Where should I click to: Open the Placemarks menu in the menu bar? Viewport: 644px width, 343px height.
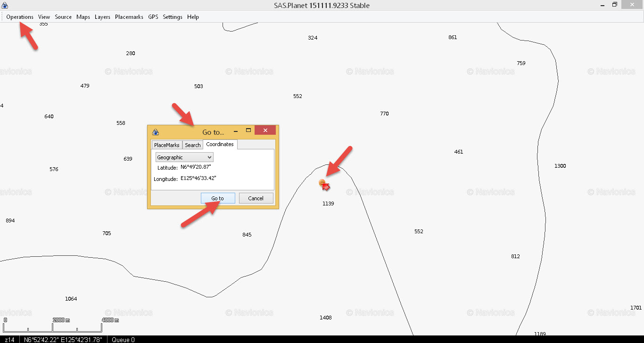(129, 17)
